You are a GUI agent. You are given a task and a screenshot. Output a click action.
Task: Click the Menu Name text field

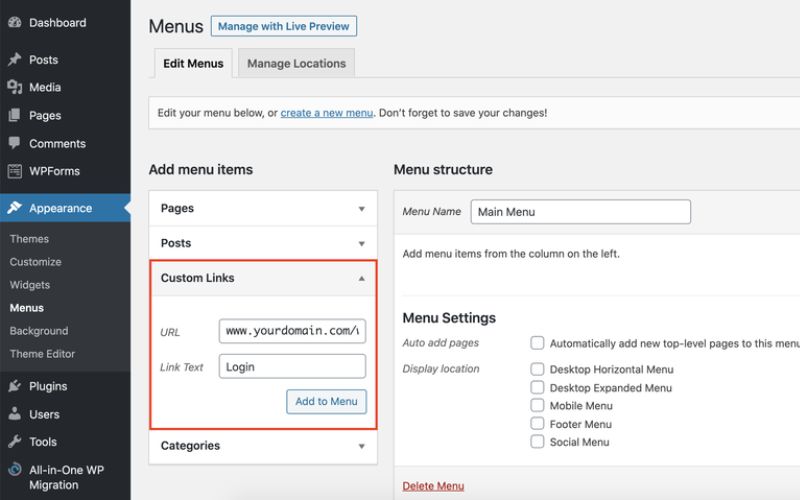point(580,212)
